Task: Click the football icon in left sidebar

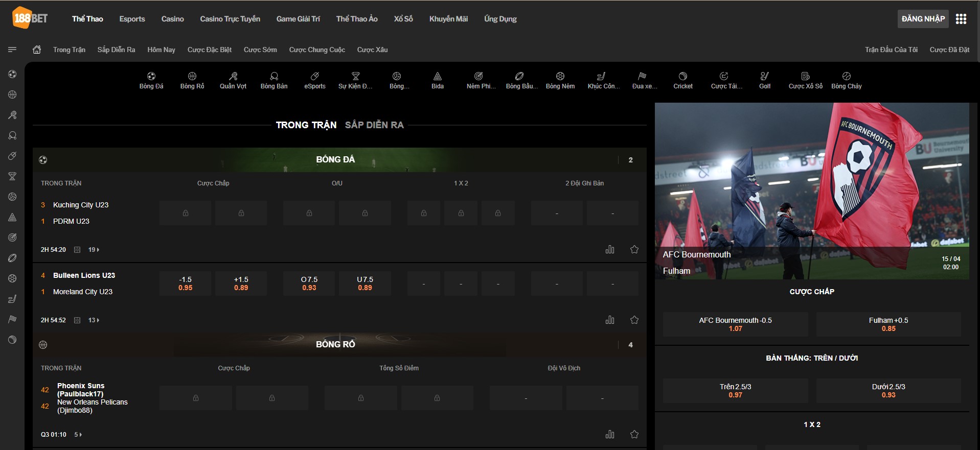Action: (12, 74)
